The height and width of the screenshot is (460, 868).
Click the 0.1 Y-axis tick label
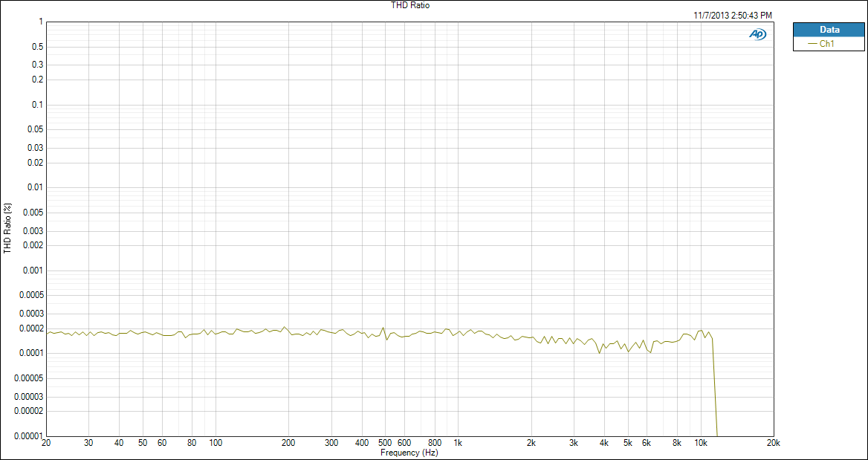(x=37, y=105)
